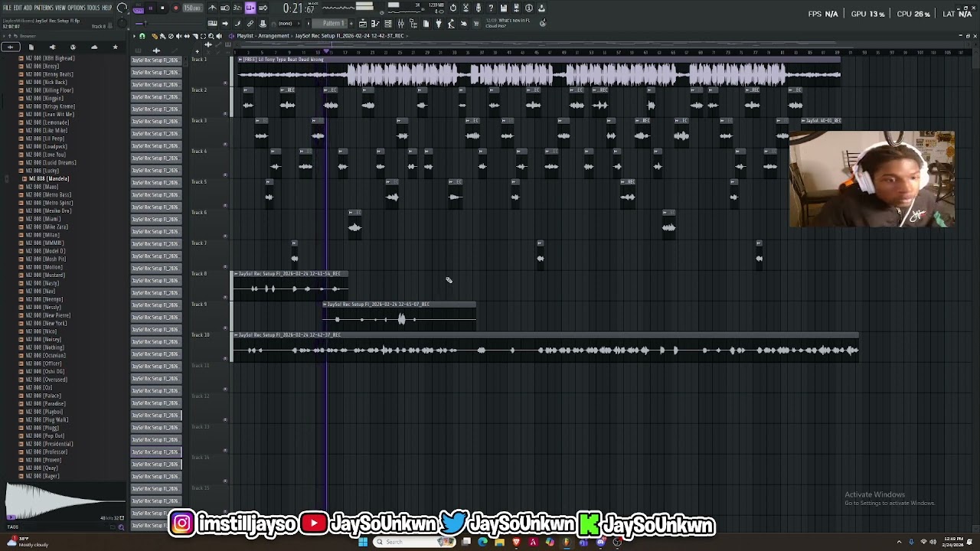Select the slip tool in playlist
This screenshot has height=551, width=980.
(x=187, y=36)
